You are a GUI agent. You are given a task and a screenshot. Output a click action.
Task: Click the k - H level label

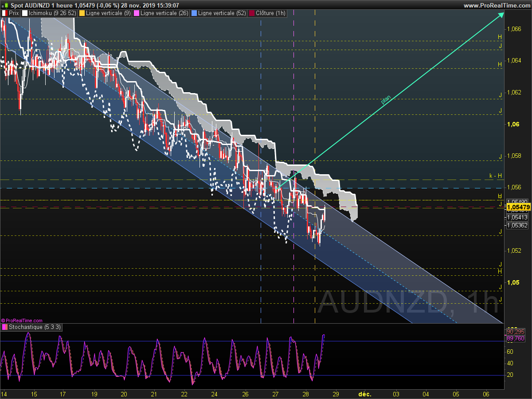[x=496, y=176]
